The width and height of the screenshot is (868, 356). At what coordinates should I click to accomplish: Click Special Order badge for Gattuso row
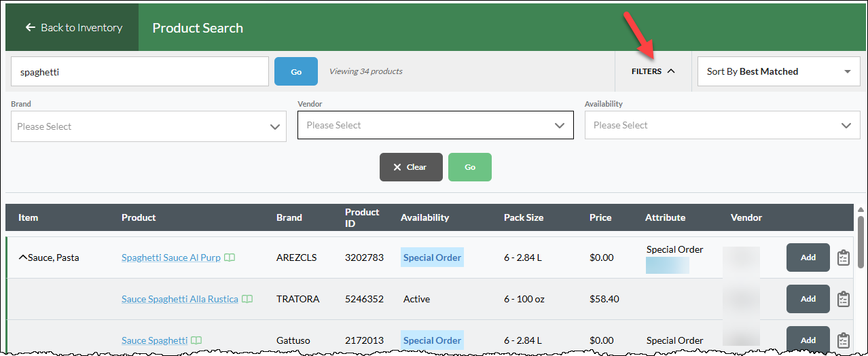432,340
